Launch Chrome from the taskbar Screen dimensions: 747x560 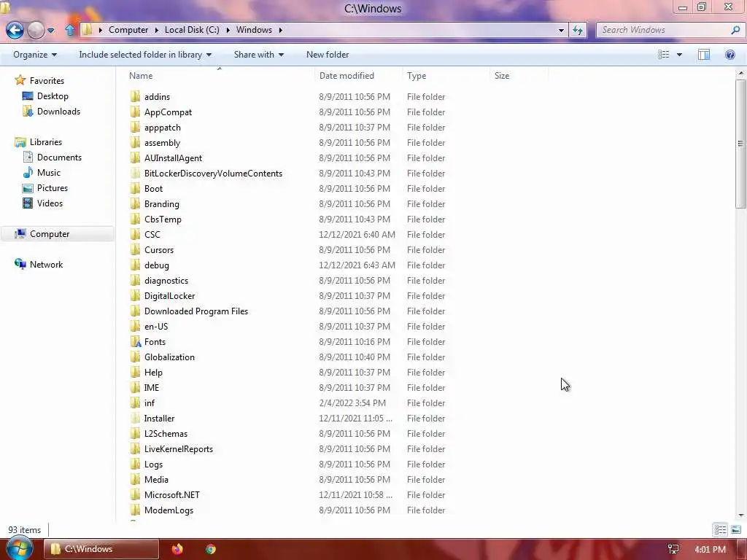coord(211,549)
